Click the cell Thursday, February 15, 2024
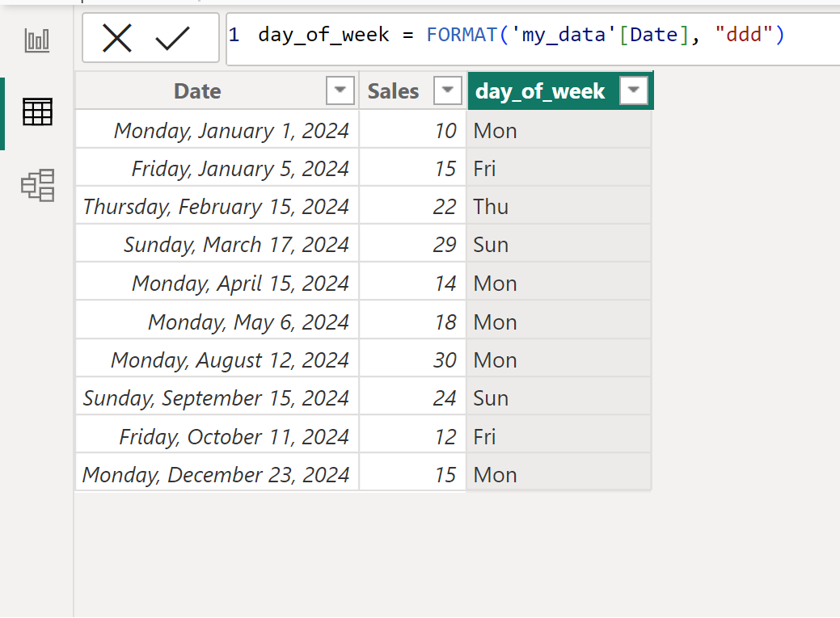The width and height of the screenshot is (840, 618). pos(217,207)
